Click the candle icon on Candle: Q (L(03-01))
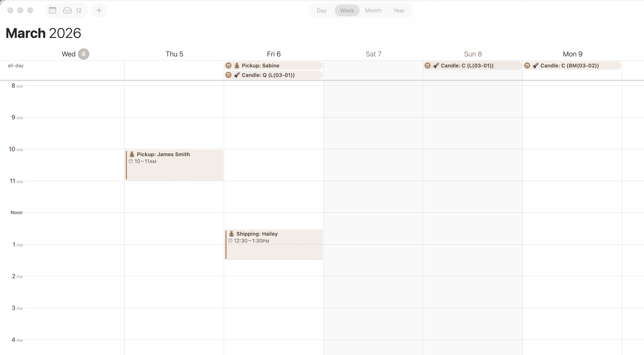Viewport: 644px width, 355px height. point(236,75)
